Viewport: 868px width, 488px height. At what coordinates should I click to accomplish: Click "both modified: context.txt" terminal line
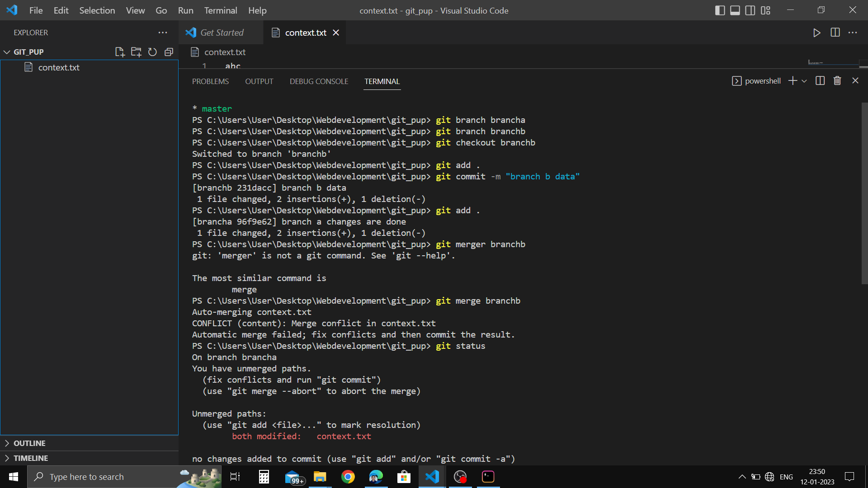pos(302,436)
